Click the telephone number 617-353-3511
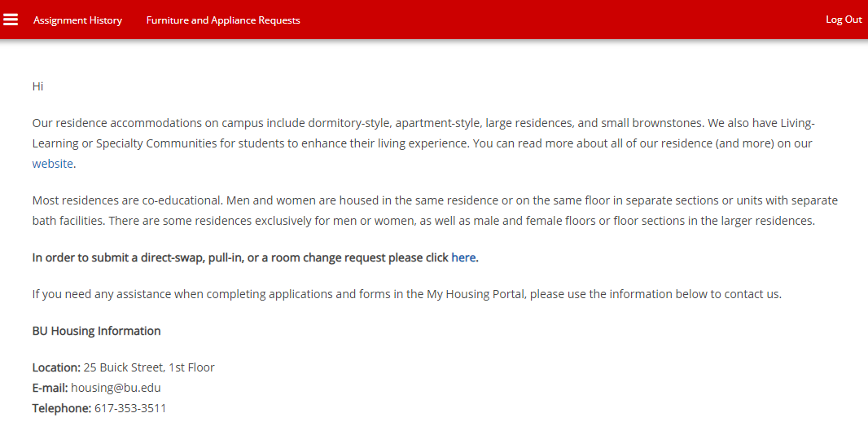The image size is (868, 422). click(130, 408)
